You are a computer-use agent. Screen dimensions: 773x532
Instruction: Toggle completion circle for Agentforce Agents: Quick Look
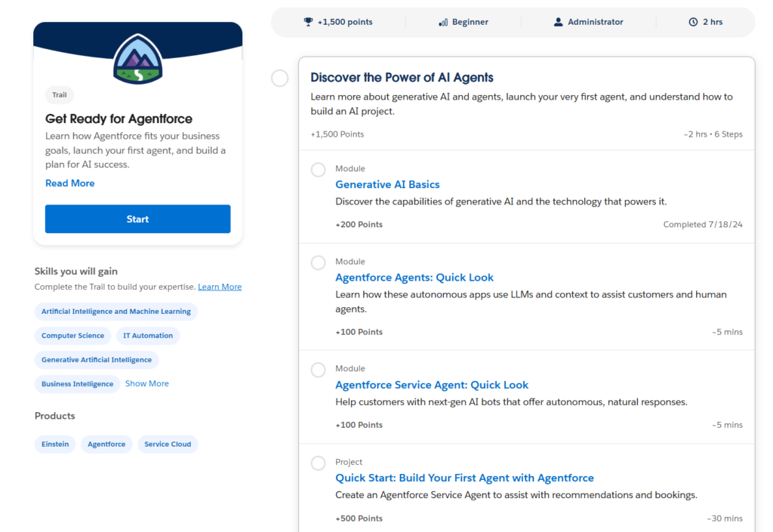tap(319, 263)
